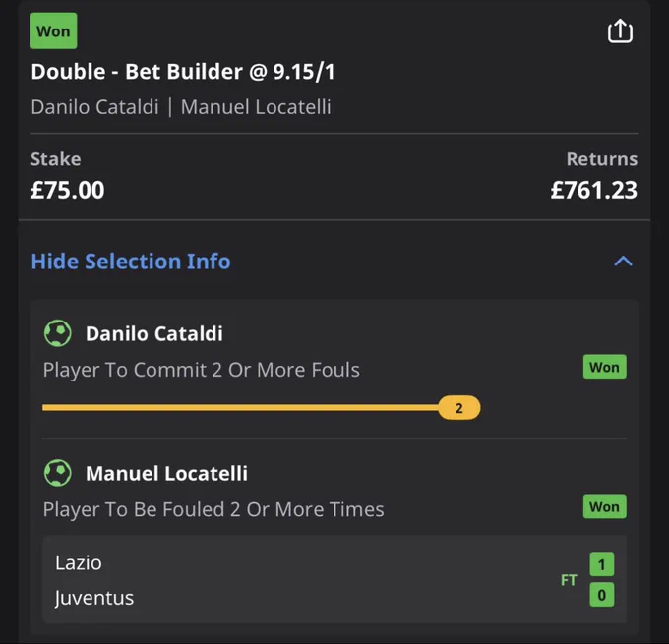Image resolution: width=669 pixels, height=644 pixels.
Task: Click the Won badge for Locatelli fouled
Action: pos(605,506)
